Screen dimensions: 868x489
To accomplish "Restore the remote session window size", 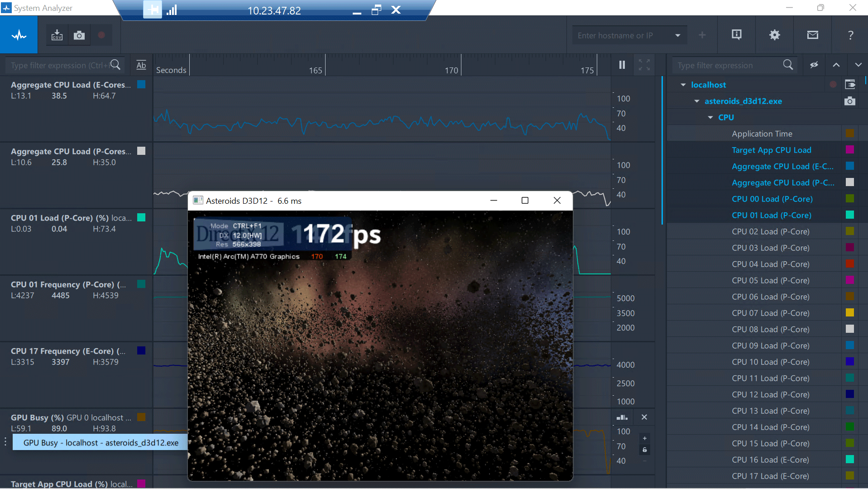I will click(x=376, y=10).
